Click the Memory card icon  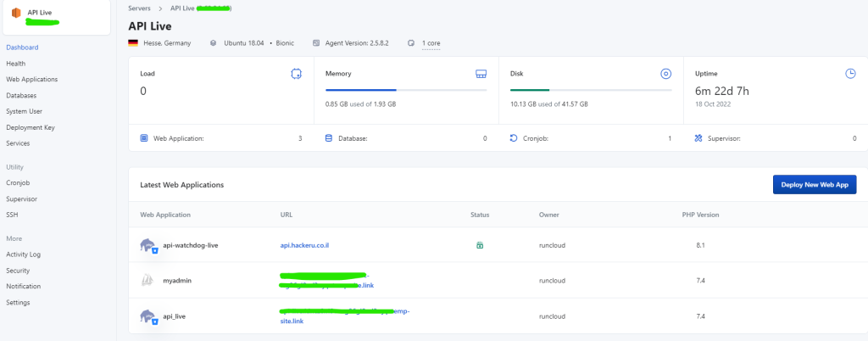(481, 74)
